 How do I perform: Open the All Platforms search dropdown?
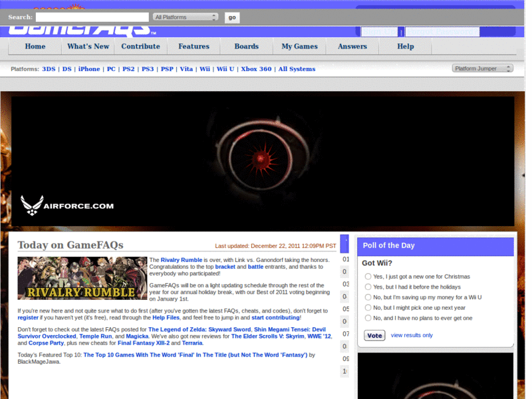(186, 17)
